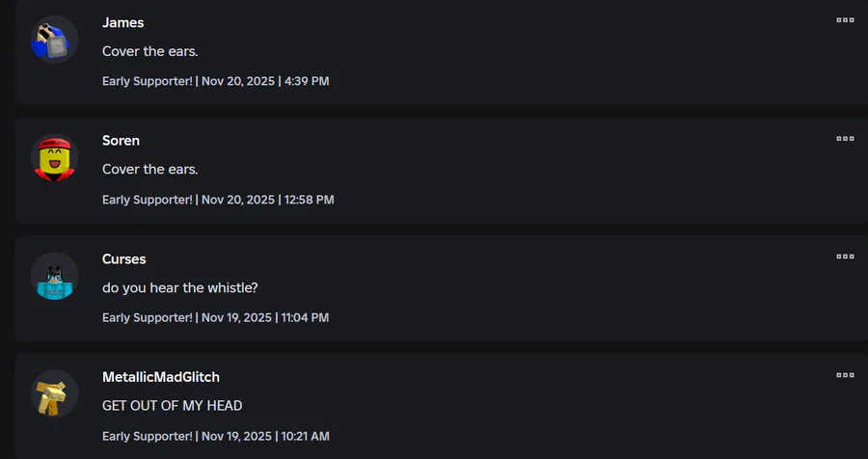
Task: Open three-dot menu on Soren's comment
Action: click(x=845, y=139)
